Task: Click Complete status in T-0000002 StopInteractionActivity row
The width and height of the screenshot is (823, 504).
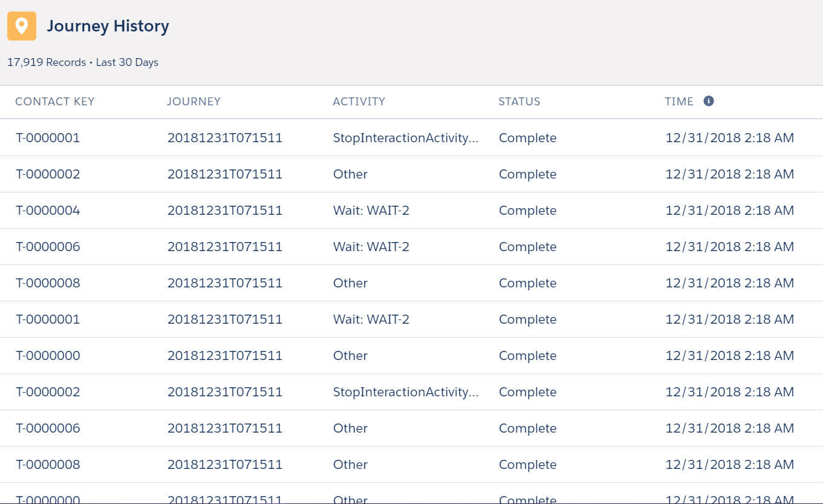Action: tap(528, 392)
